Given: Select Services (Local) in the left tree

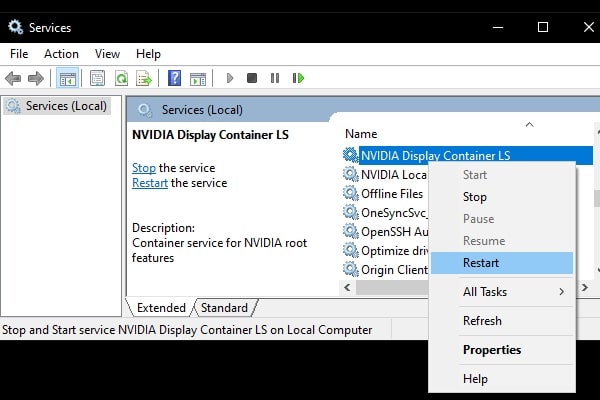Looking at the screenshot, I should tap(57, 106).
